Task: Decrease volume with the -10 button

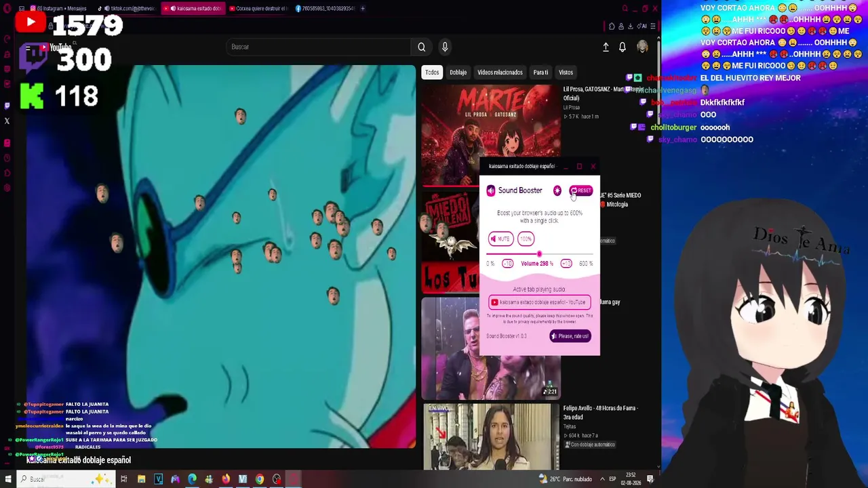Action: click(507, 264)
